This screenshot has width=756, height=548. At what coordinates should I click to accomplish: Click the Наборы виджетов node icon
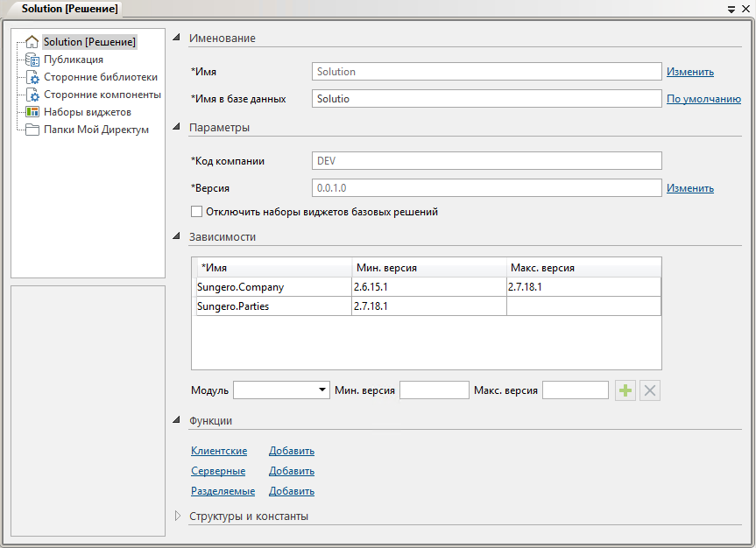pos(32,112)
